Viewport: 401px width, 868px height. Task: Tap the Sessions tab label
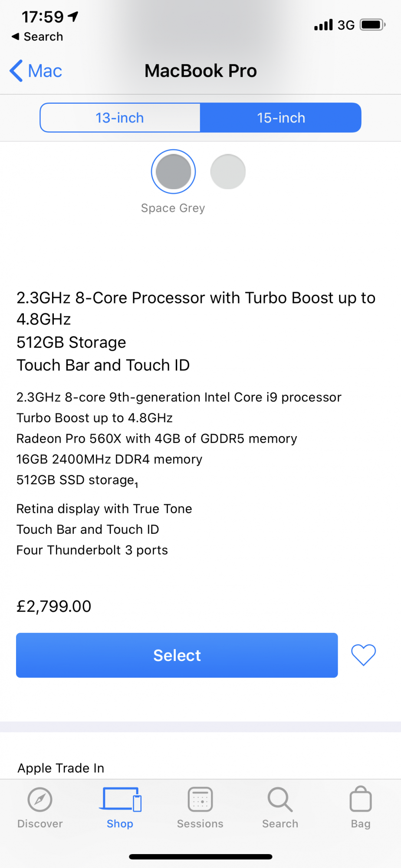pyautogui.click(x=200, y=824)
